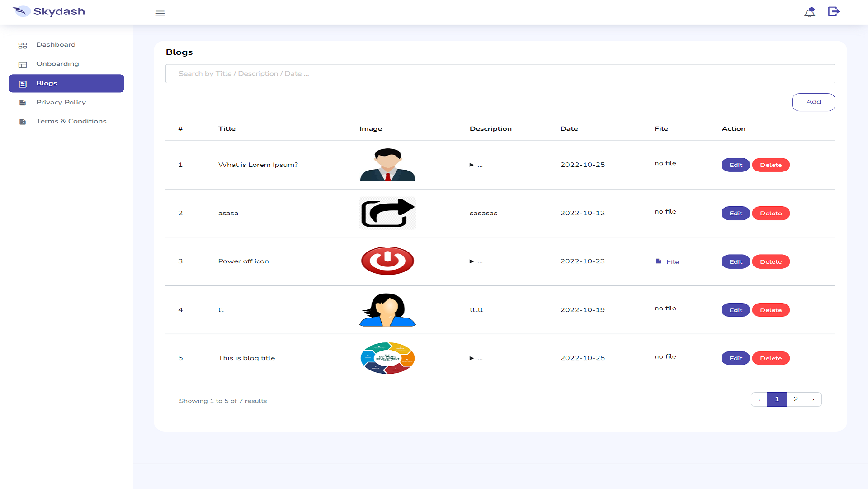Image resolution: width=868 pixels, height=489 pixels.
Task: Edit the tt blog entry
Action: 735,310
